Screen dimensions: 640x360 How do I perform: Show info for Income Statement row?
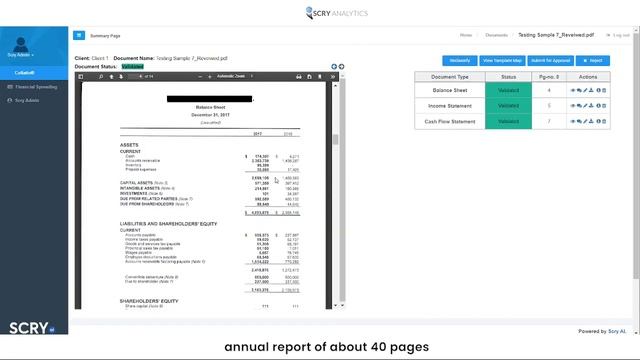click(598, 106)
